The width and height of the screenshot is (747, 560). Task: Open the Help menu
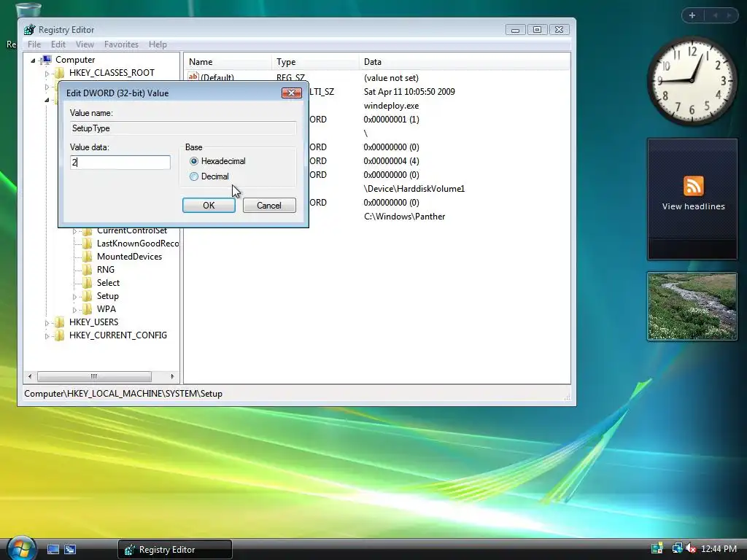point(158,44)
